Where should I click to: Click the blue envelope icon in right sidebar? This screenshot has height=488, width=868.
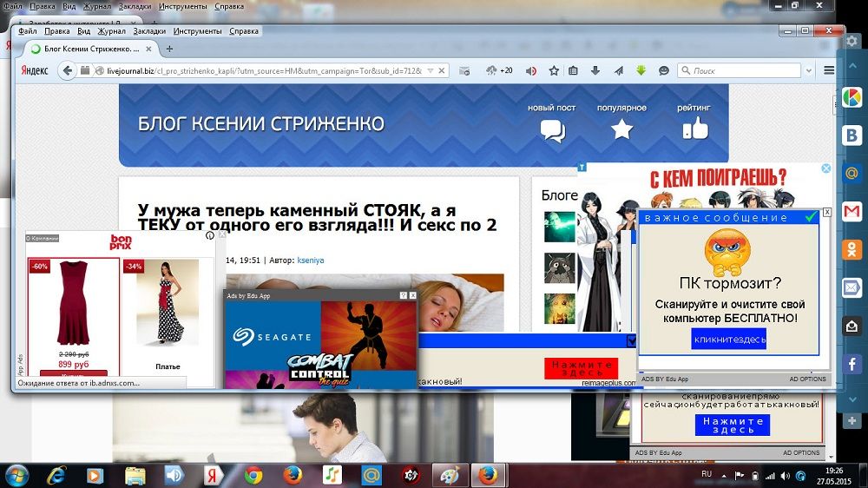click(x=852, y=287)
